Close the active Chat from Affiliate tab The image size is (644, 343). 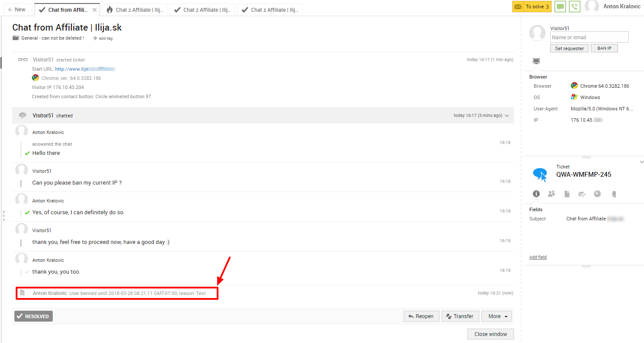click(95, 10)
